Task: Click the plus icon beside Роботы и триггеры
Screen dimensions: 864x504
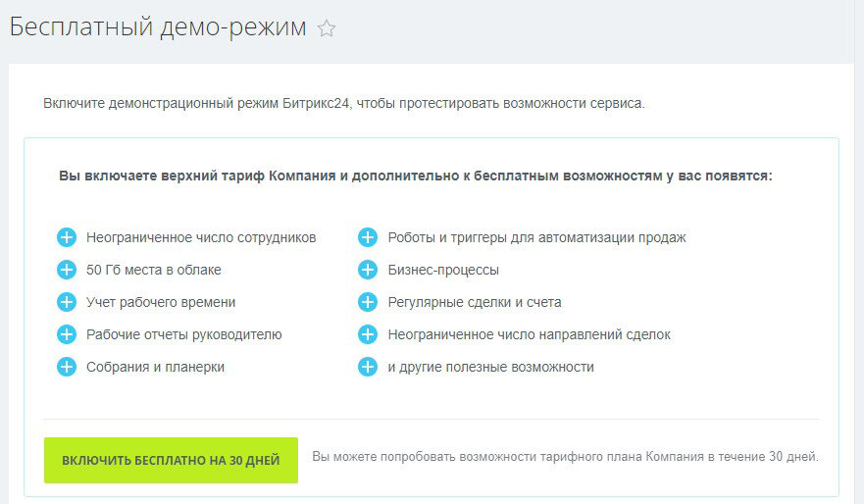Action: coord(368,237)
